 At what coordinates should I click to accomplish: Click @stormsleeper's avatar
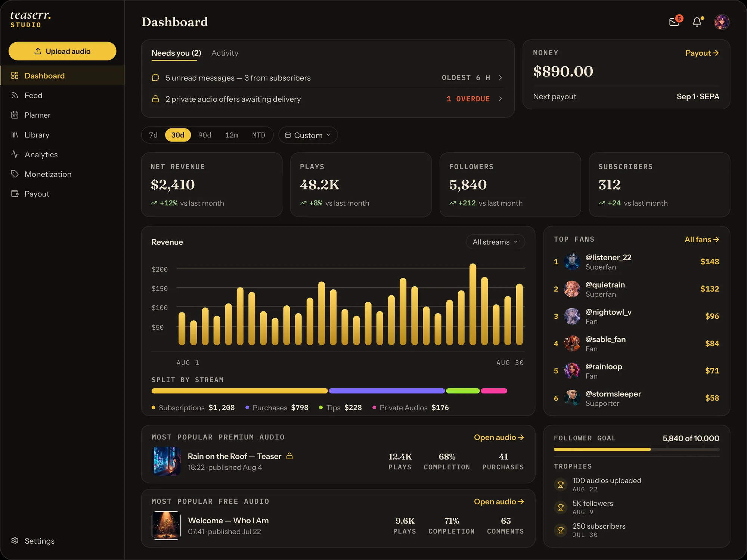point(572,398)
